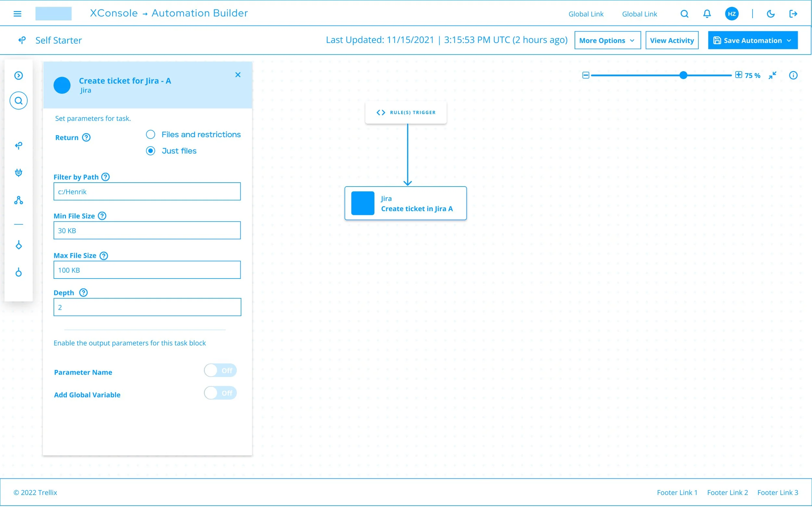Click the zoom out minus icon
This screenshot has height=508, width=812.
tap(586, 75)
